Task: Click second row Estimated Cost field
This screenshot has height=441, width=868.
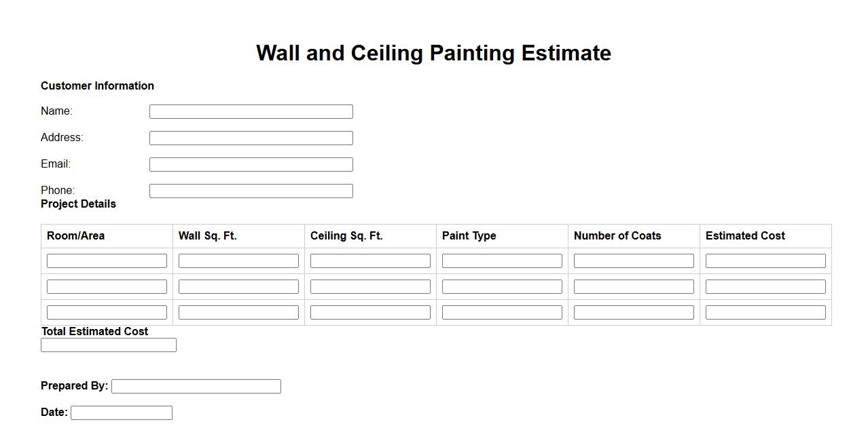Action: [765, 287]
